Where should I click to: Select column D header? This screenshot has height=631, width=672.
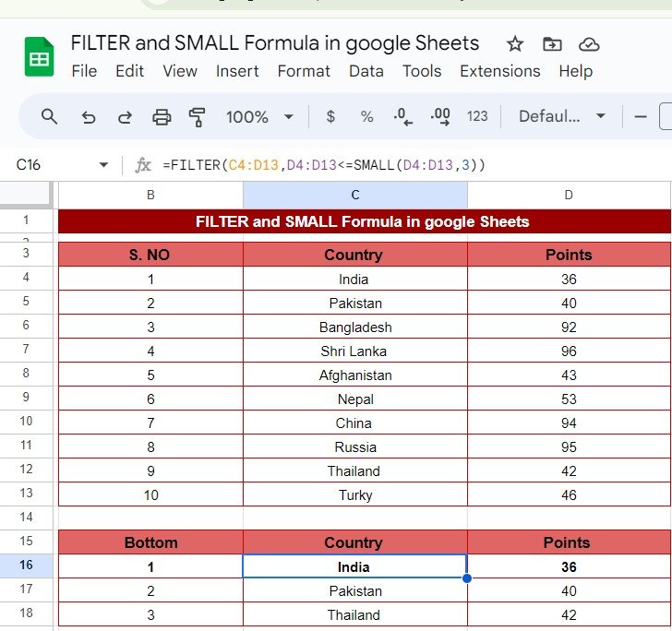(569, 195)
